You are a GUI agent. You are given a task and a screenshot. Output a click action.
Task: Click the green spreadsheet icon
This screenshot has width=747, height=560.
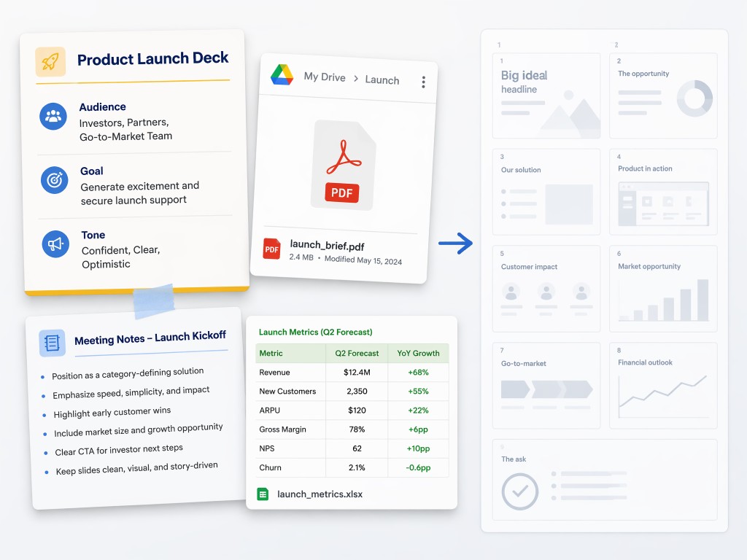pos(263,494)
